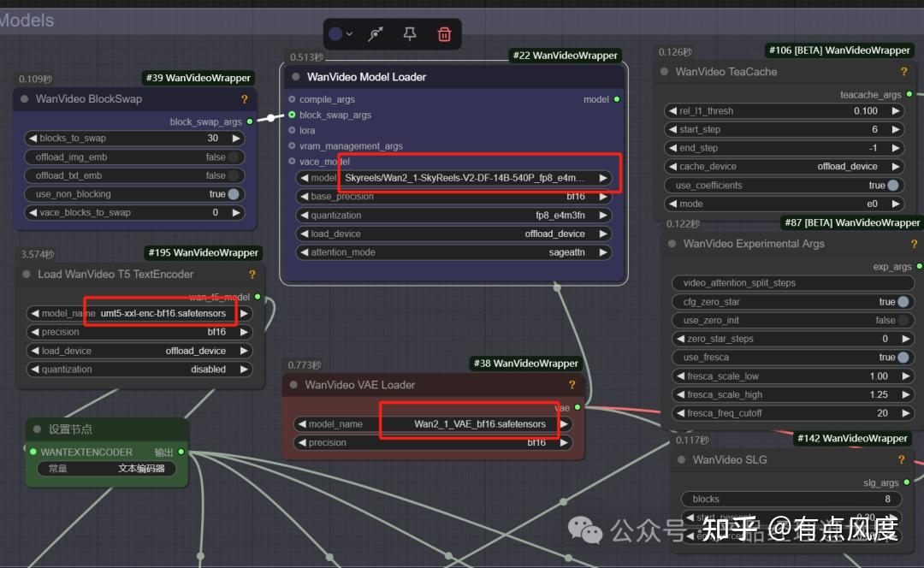The image size is (924, 568).
Task: Delete selected node with red trash icon
Action: 444,34
